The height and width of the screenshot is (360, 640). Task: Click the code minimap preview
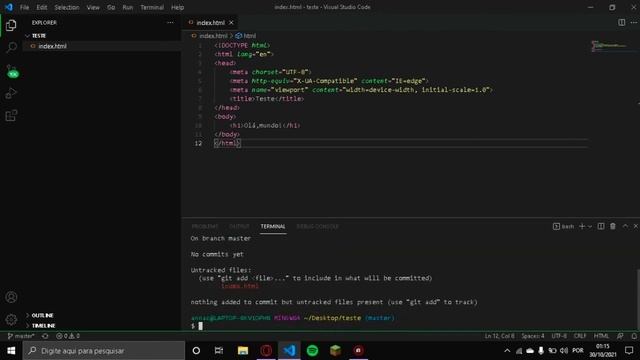tap(610, 46)
